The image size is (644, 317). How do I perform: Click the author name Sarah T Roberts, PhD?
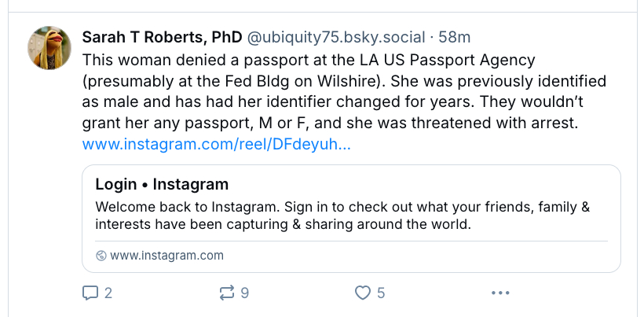click(x=163, y=37)
